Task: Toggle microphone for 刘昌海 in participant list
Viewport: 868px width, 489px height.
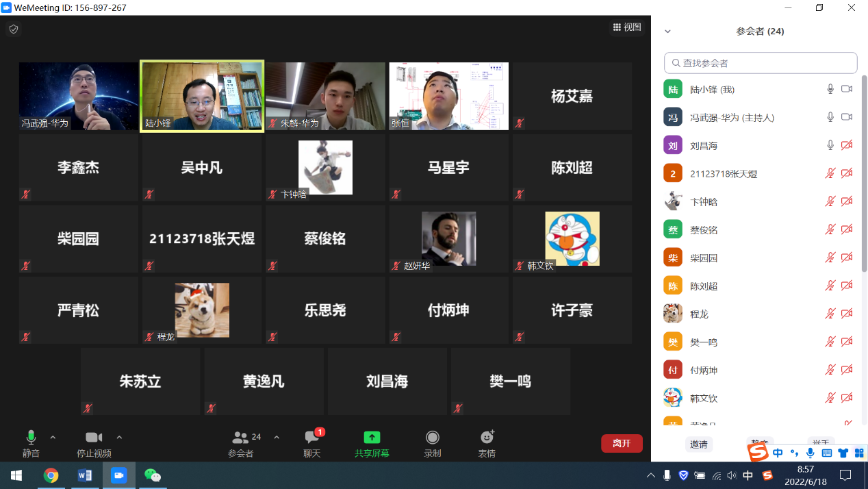Action: [830, 145]
